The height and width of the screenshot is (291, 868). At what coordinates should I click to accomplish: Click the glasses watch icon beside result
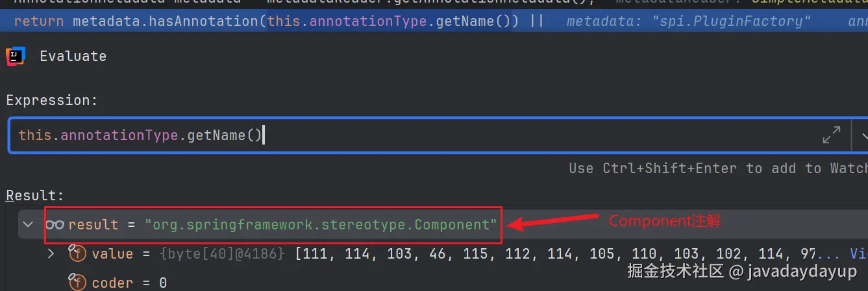[55, 225]
